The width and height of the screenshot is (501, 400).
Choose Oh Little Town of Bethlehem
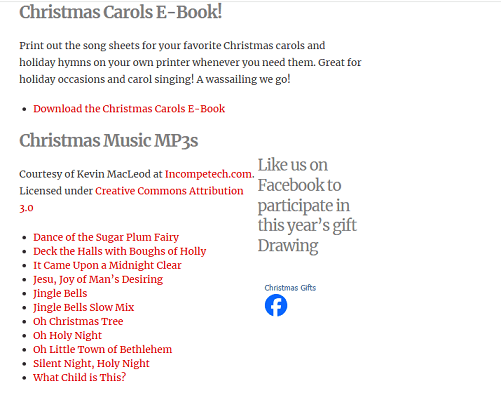pos(102,349)
